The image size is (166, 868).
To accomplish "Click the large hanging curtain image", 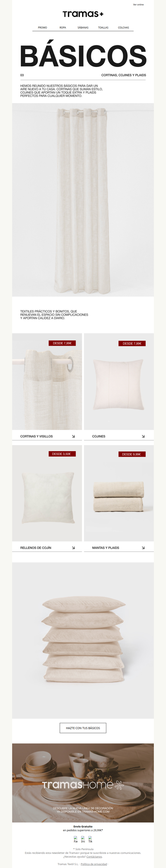I will pos(83,200).
